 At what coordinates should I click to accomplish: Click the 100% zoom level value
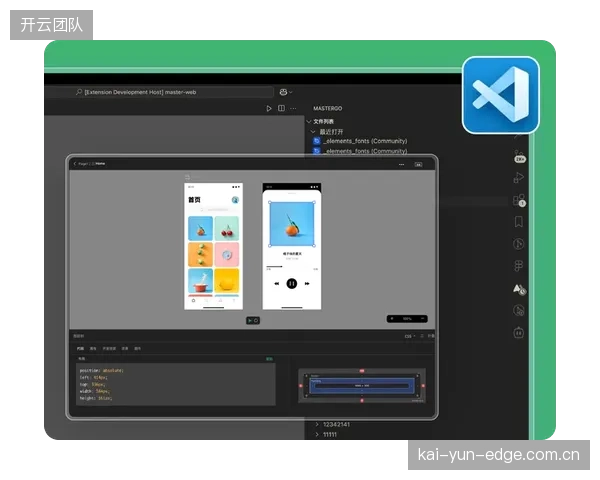pos(407,319)
